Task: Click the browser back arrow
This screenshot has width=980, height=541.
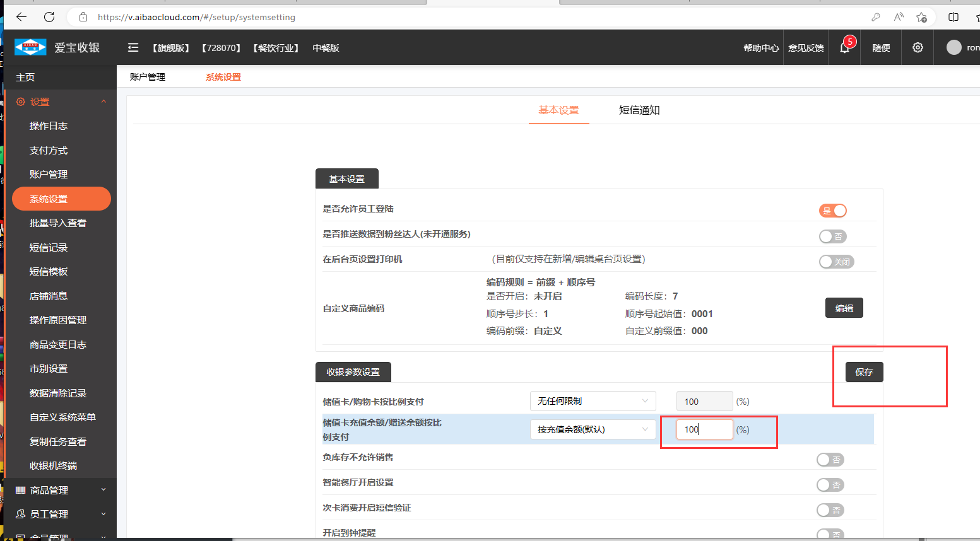Action: [21, 17]
